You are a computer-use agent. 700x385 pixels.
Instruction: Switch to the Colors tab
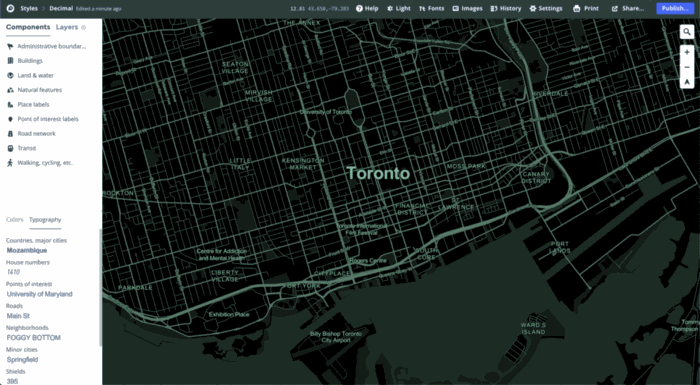(15, 220)
